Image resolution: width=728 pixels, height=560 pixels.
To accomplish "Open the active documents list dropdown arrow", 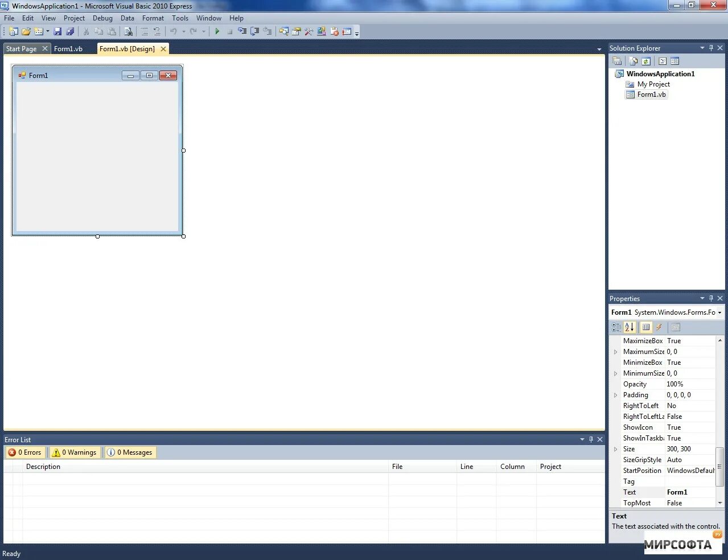I will (599, 50).
